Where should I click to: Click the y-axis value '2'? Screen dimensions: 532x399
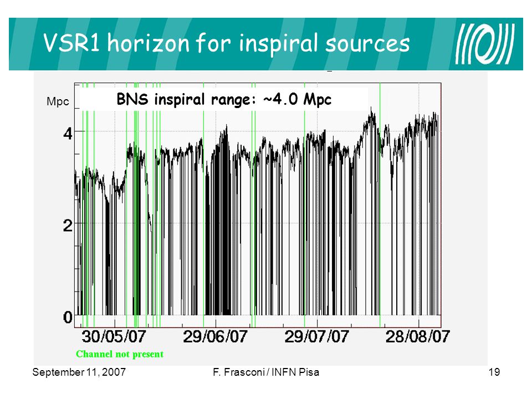click(x=68, y=226)
